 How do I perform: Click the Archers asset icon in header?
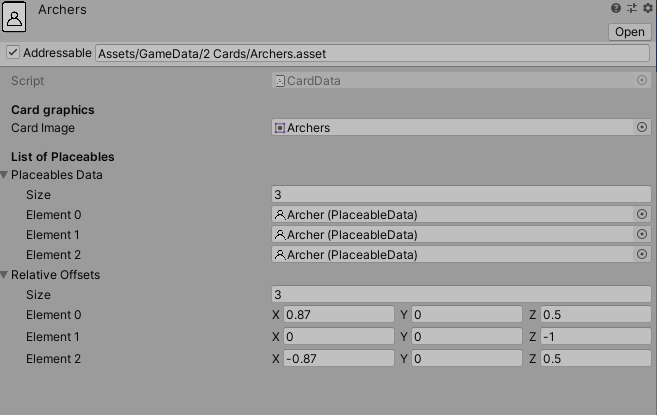pyautogui.click(x=14, y=17)
